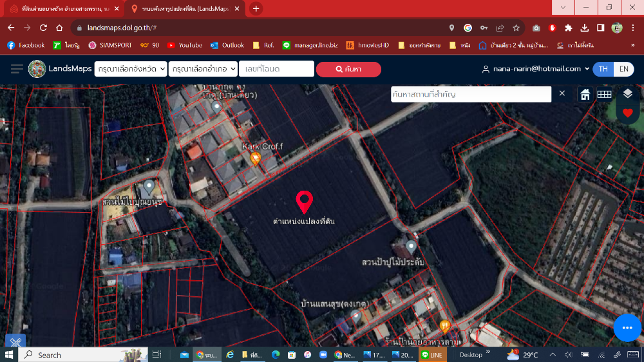The height and width of the screenshot is (362, 644).
Task: Click the grid icon beside home button
Action: pyautogui.click(x=604, y=95)
